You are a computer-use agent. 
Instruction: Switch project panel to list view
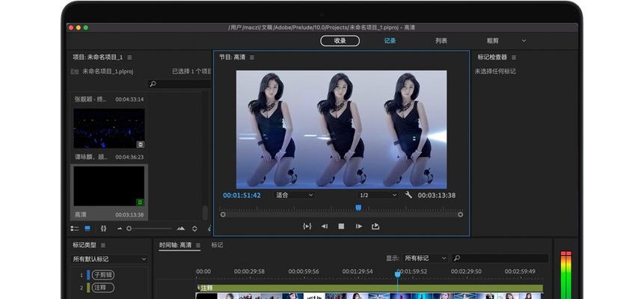coord(75,228)
